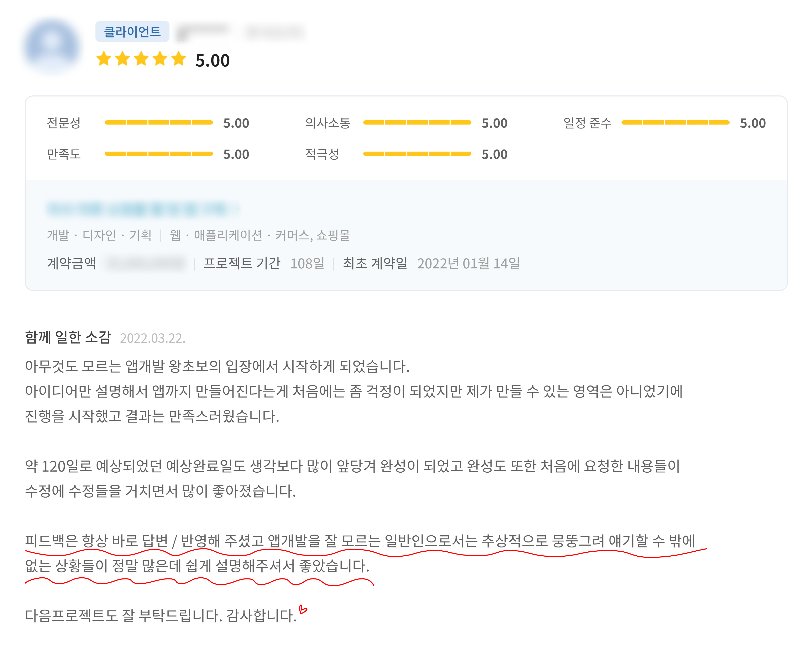This screenshot has width=812, height=651.
Task: Click the 개발 · 디자인 · 기획 category text
Action: pos(99,235)
